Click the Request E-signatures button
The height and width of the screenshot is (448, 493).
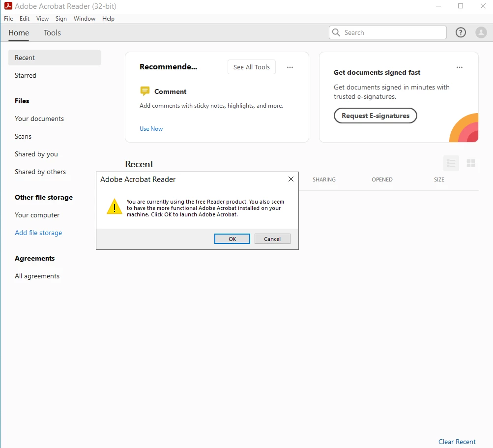pos(376,116)
